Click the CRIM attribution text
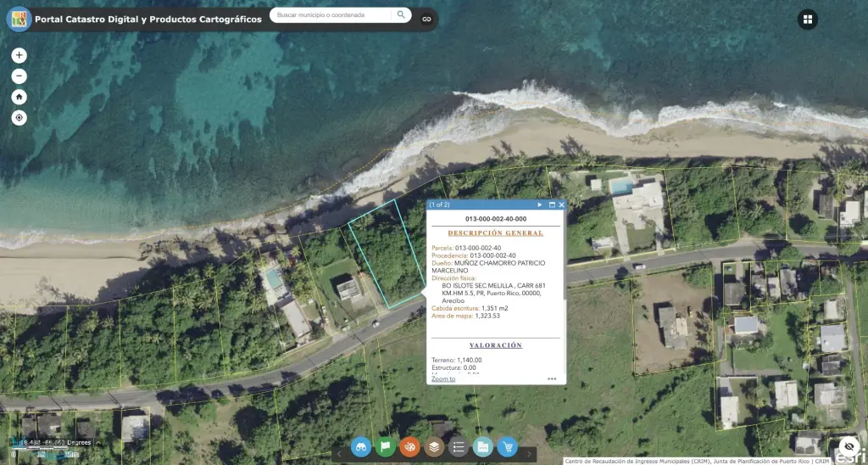This screenshot has width=868, height=465. click(697, 461)
